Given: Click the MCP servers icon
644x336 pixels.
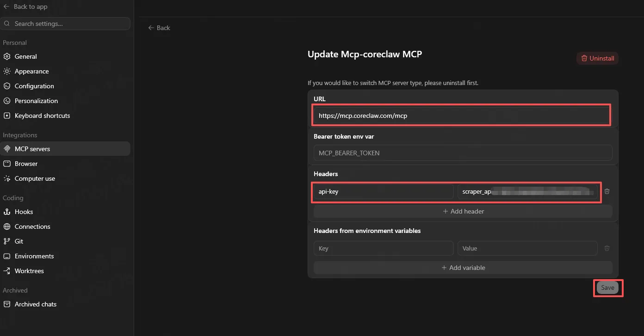Looking at the screenshot, I should [x=7, y=149].
